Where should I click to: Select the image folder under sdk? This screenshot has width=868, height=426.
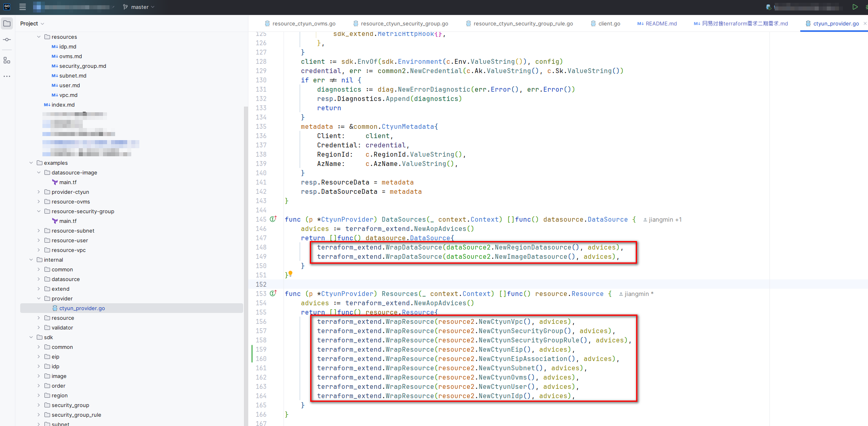(59, 376)
